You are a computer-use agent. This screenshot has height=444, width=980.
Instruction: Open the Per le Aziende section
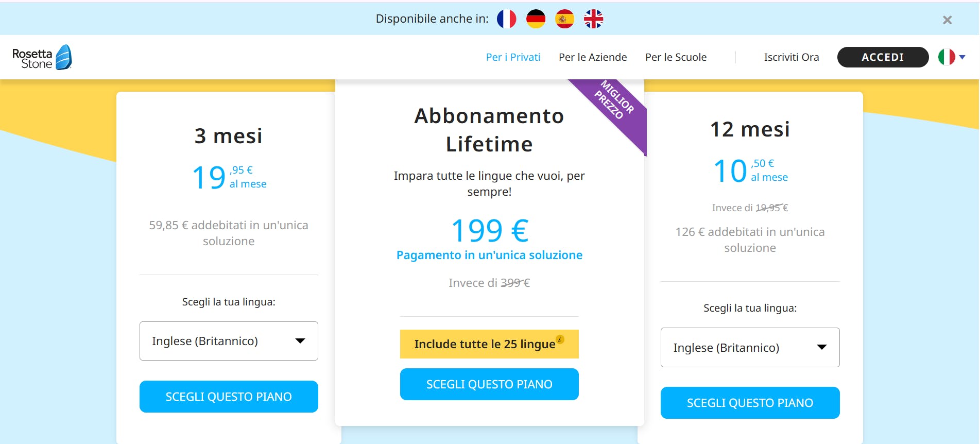(593, 57)
